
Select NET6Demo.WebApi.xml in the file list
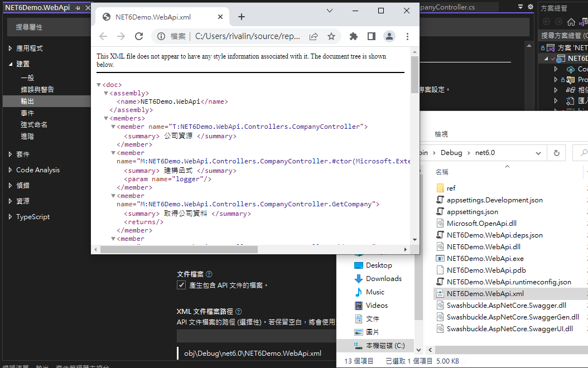[485, 294]
